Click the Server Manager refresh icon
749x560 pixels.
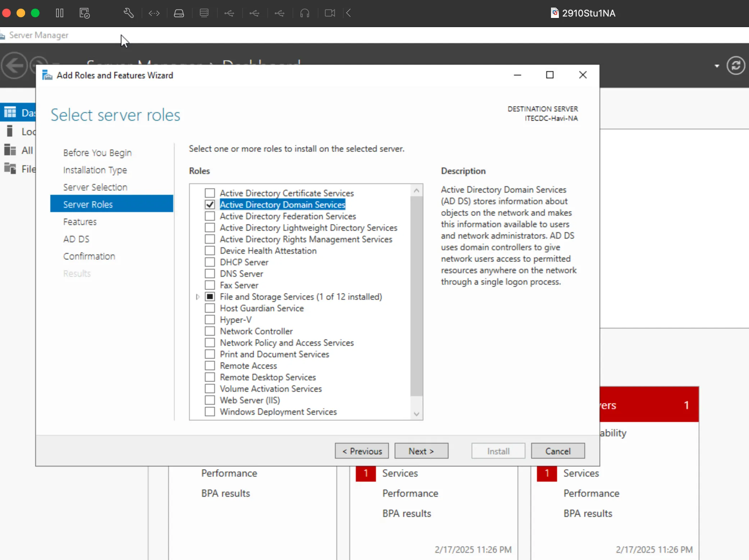tap(735, 66)
